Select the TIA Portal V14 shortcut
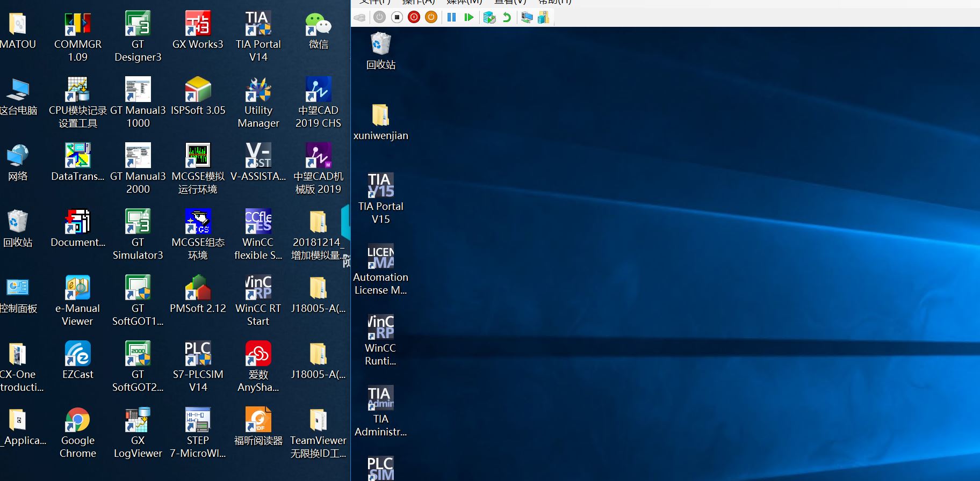 (x=258, y=24)
